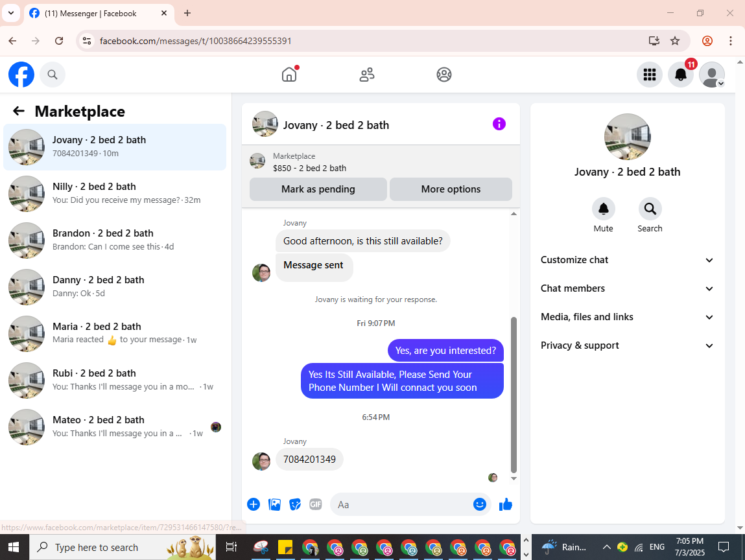Show hidden system tray icons

click(607, 547)
